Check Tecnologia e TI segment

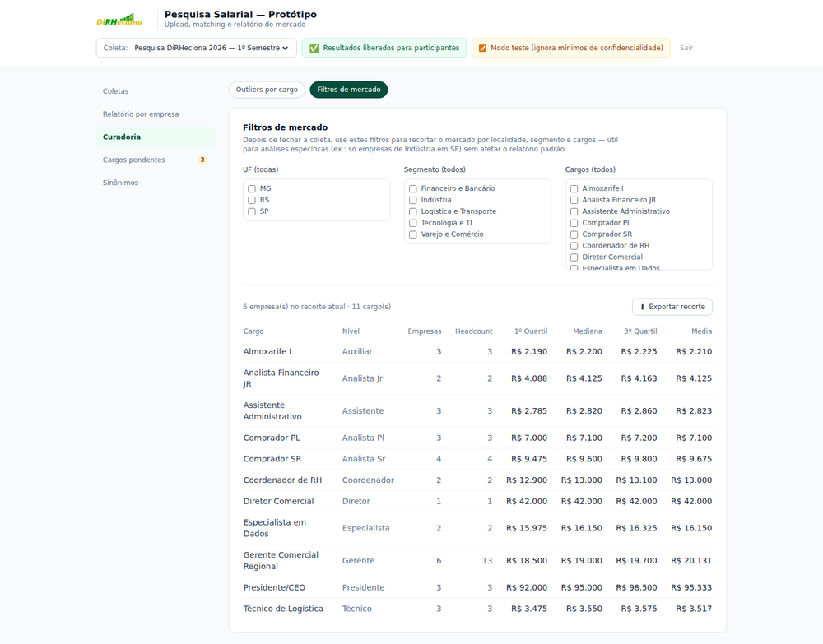click(x=413, y=224)
